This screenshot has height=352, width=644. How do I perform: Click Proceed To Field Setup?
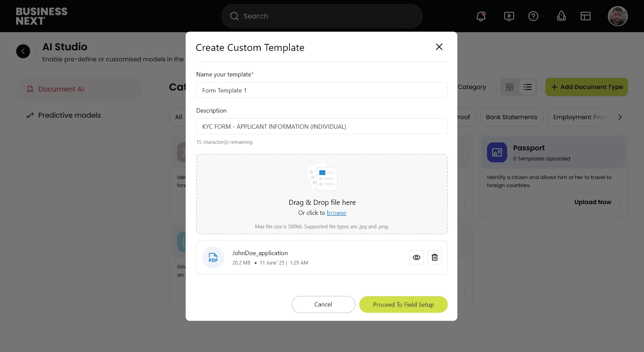(x=403, y=304)
